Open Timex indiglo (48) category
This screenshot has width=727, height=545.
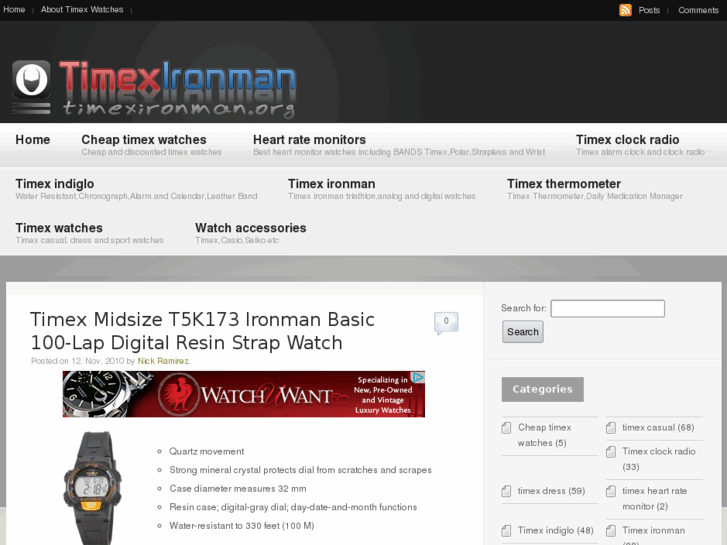(555, 530)
